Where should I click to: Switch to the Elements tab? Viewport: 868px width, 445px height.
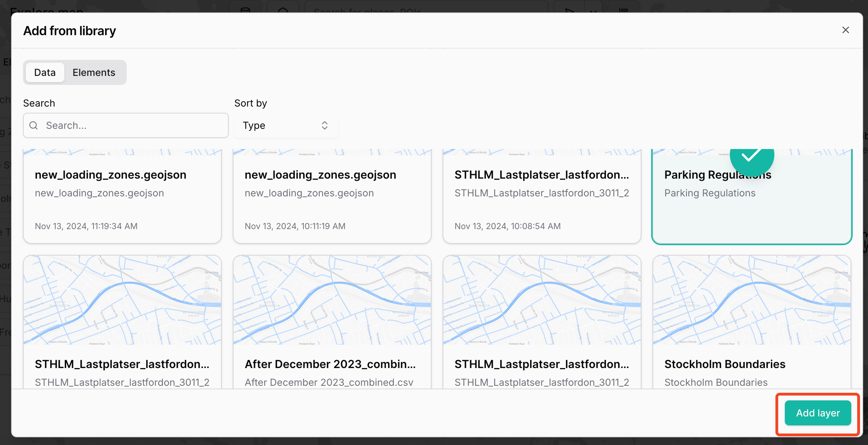coord(94,72)
